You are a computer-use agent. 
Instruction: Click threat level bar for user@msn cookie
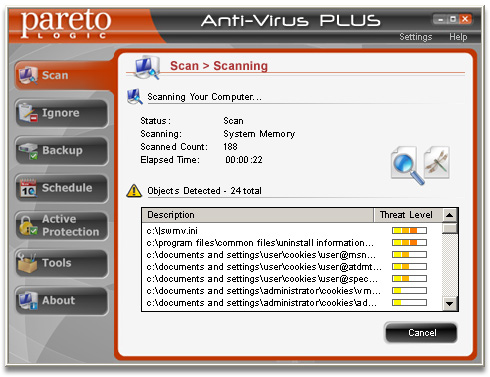tap(409, 255)
